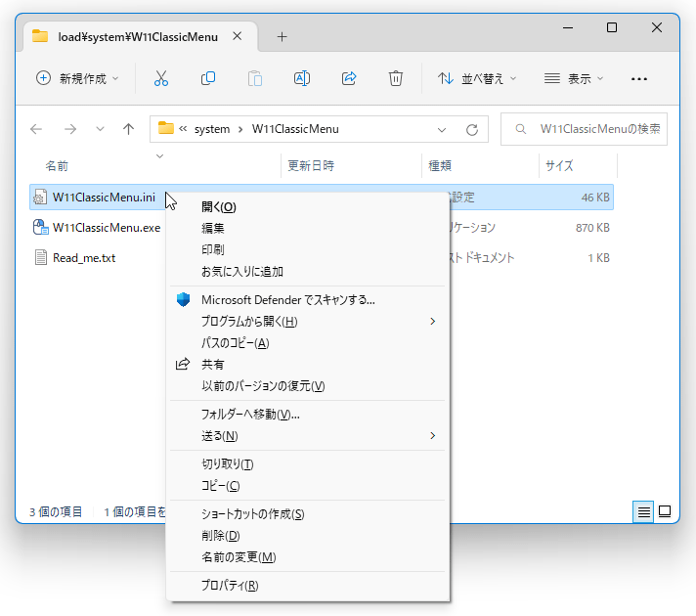Expand address bar history dropdown
This screenshot has width=696, height=616.
point(441,130)
